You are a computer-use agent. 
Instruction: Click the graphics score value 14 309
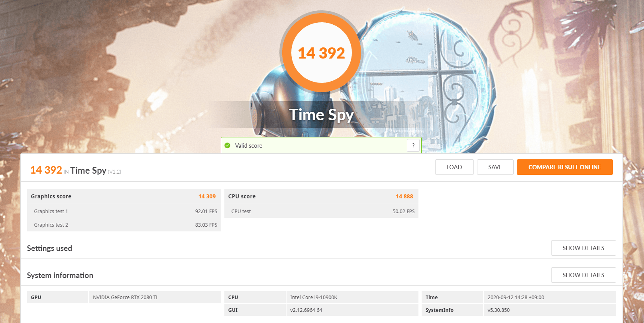(x=207, y=196)
